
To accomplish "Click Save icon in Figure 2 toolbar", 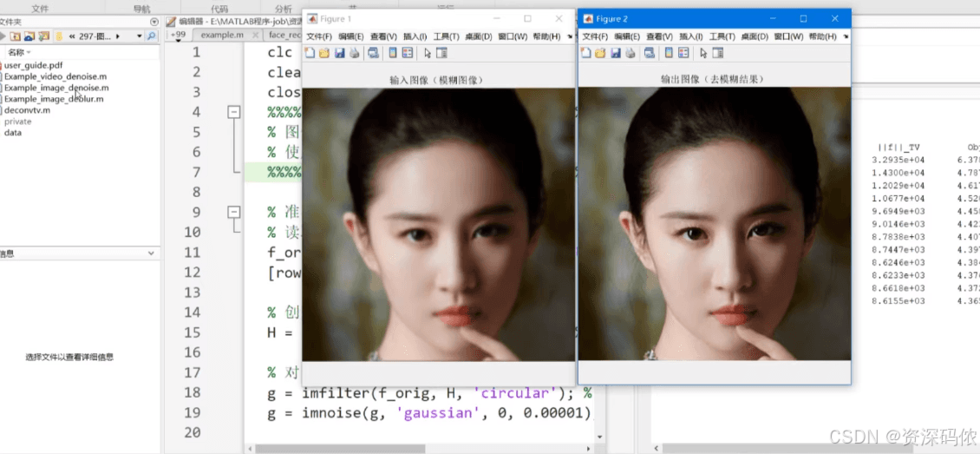I will point(616,53).
